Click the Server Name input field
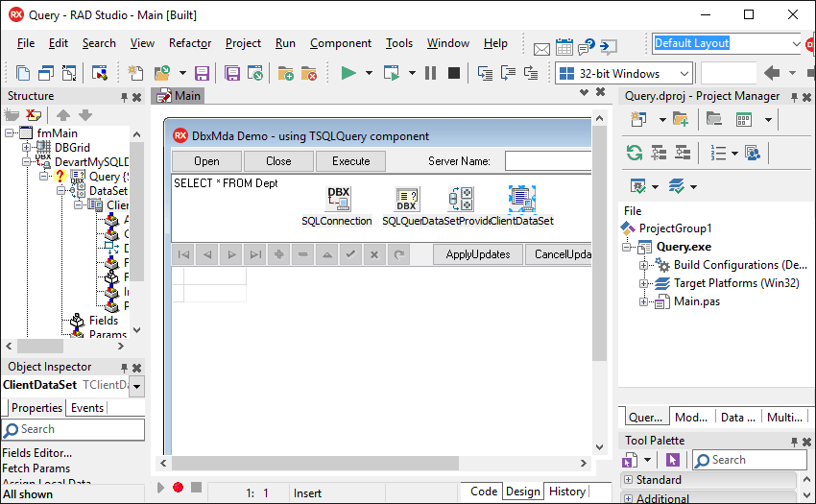 point(548,161)
